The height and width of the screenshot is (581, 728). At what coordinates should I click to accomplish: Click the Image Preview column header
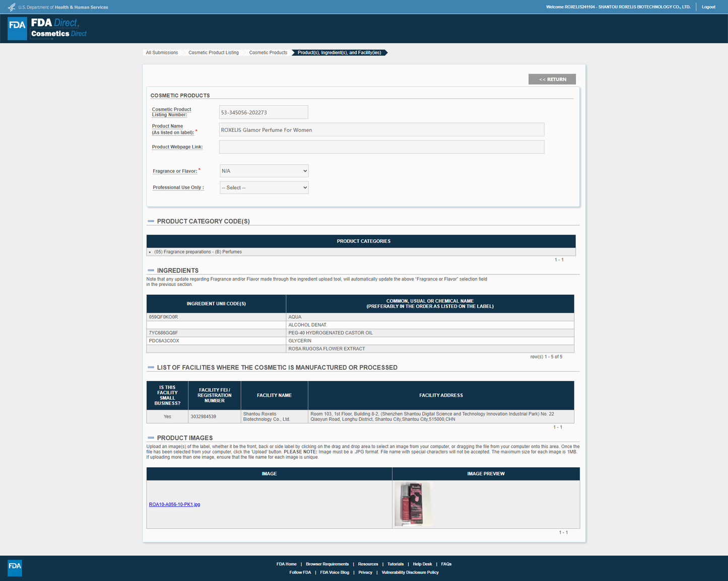(x=486, y=474)
